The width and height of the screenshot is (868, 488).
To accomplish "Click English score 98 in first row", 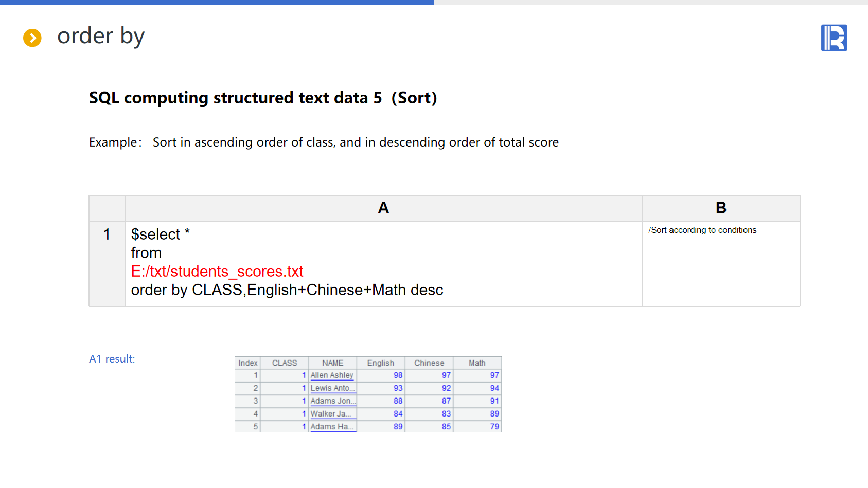I will (398, 375).
